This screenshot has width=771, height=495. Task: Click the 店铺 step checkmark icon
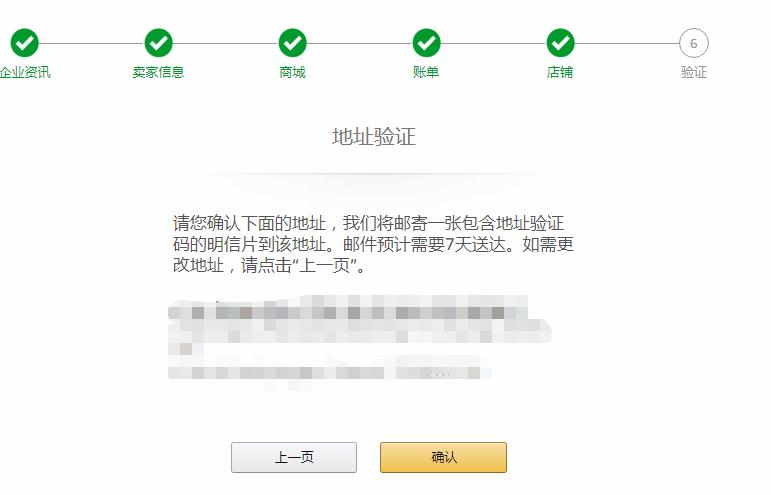point(560,43)
